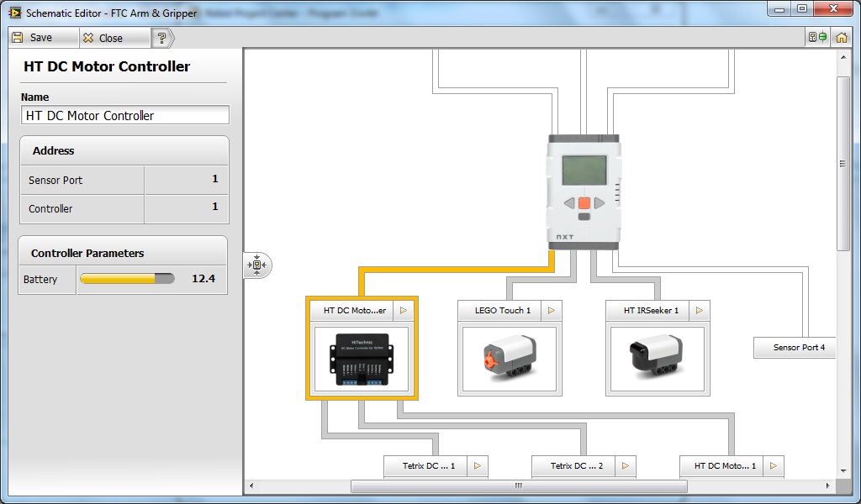Select the HT DC Motor Controller image
Screen dimensions: 861x504
click(x=362, y=359)
